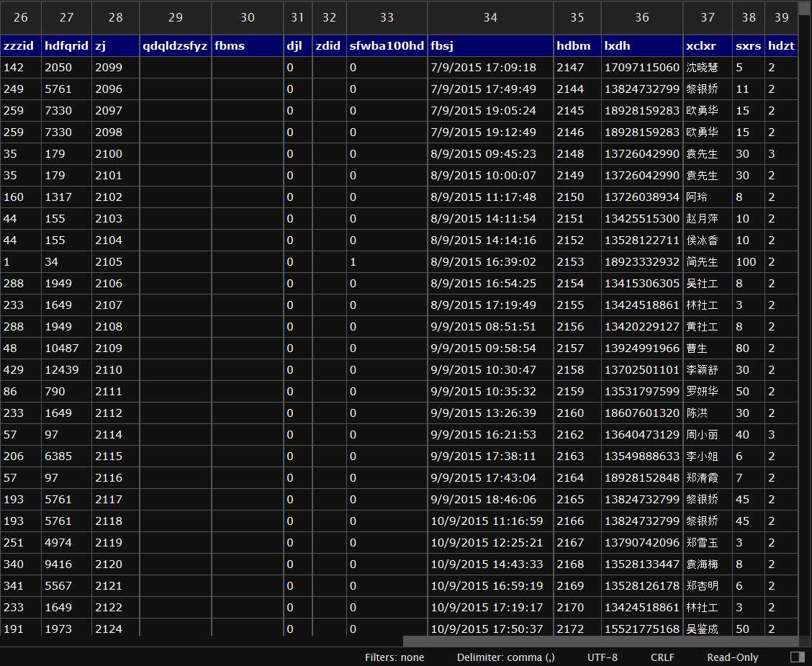Select timestamp 8/9/2015 10:00:07
This screenshot has width=812, height=666.
click(x=490, y=176)
